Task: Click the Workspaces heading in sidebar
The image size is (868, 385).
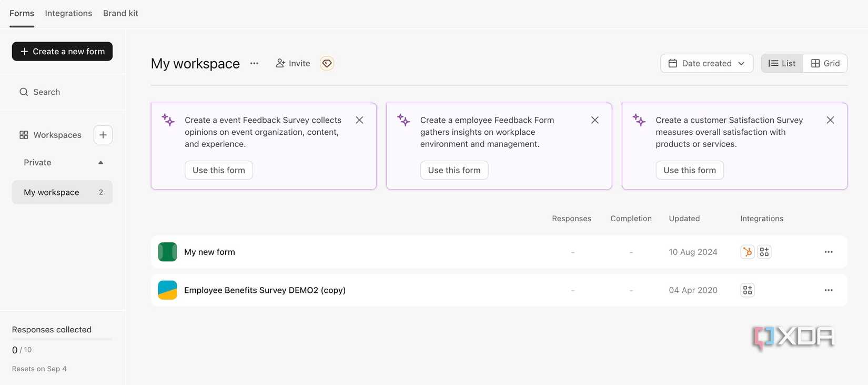Action: tap(51, 135)
